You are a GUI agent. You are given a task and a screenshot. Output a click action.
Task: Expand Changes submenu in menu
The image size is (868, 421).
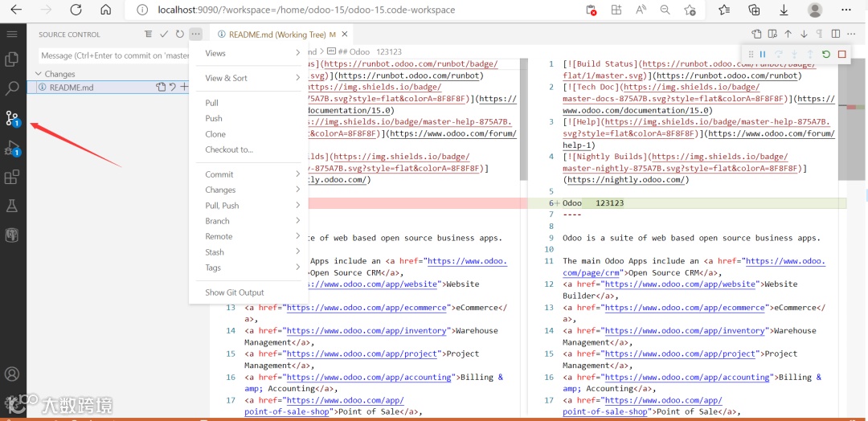click(x=248, y=190)
